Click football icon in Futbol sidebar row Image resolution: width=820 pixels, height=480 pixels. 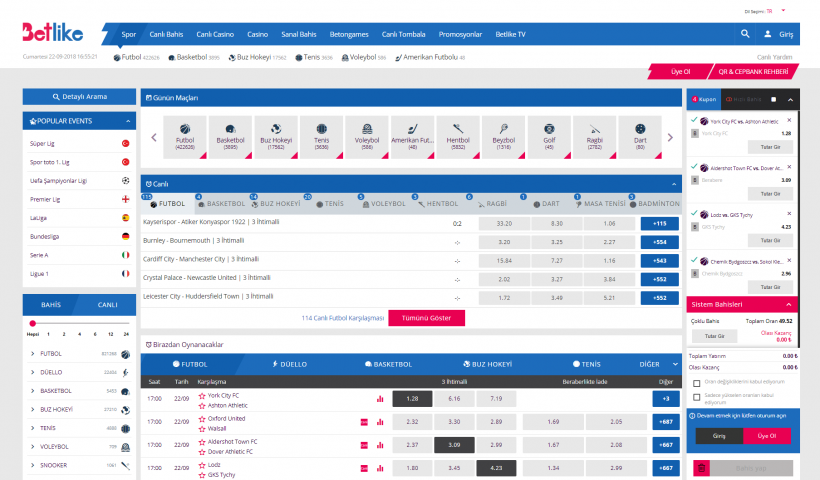[126, 354]
